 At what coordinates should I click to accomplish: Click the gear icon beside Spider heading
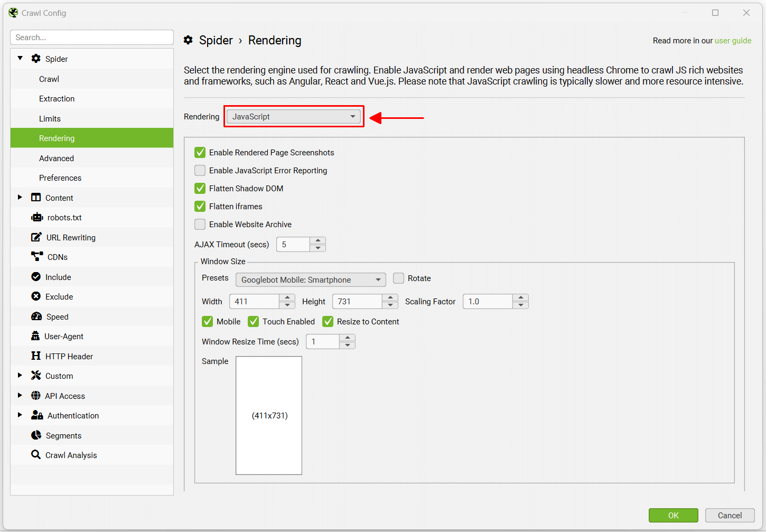click(x=188, y=40)
